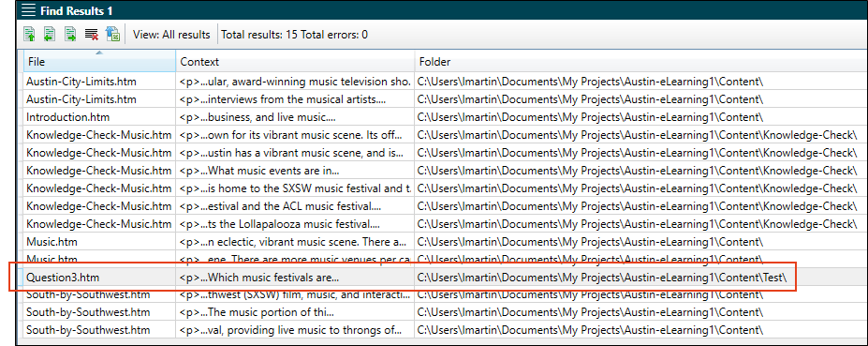Select the Introduction.htm result

tap(67, 117)
